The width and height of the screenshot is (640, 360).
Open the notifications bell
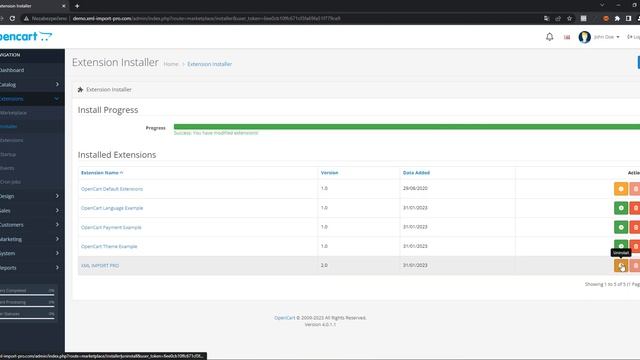click(549, 37)
